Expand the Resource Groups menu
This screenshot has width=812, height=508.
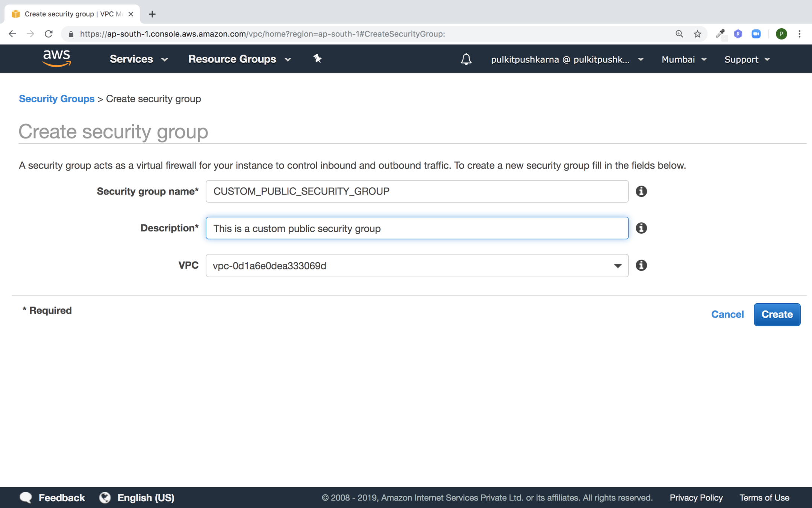pos(239,59)
